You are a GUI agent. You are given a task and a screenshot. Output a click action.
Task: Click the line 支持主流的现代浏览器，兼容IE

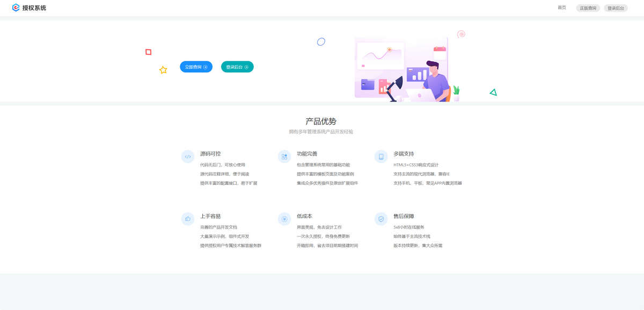[421, 174]
